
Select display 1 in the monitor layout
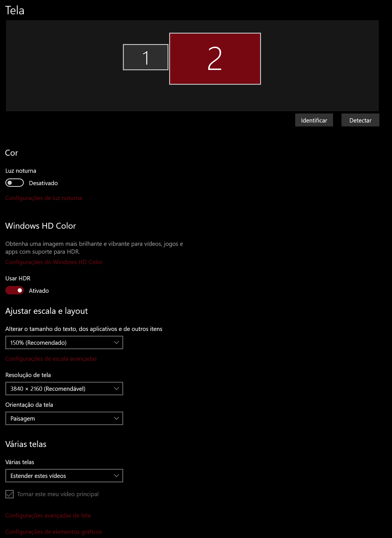pos(146,57)
